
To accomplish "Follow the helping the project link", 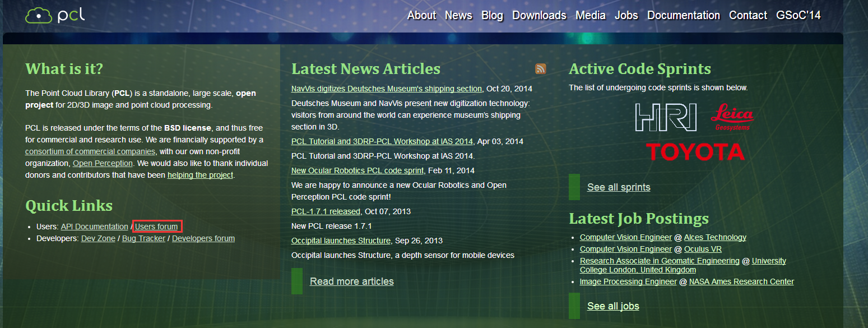I will click(200, 175).
